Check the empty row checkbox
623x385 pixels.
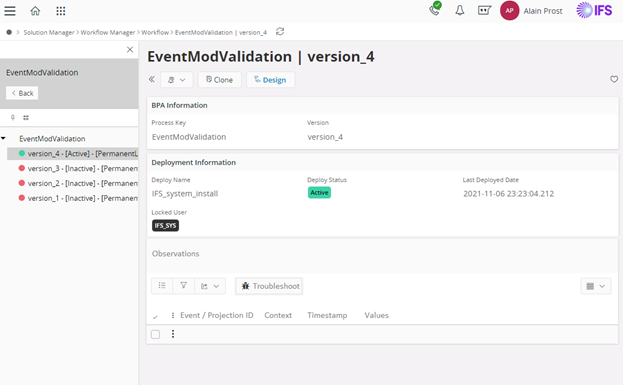pyautogui.click(x=155, y=335)
